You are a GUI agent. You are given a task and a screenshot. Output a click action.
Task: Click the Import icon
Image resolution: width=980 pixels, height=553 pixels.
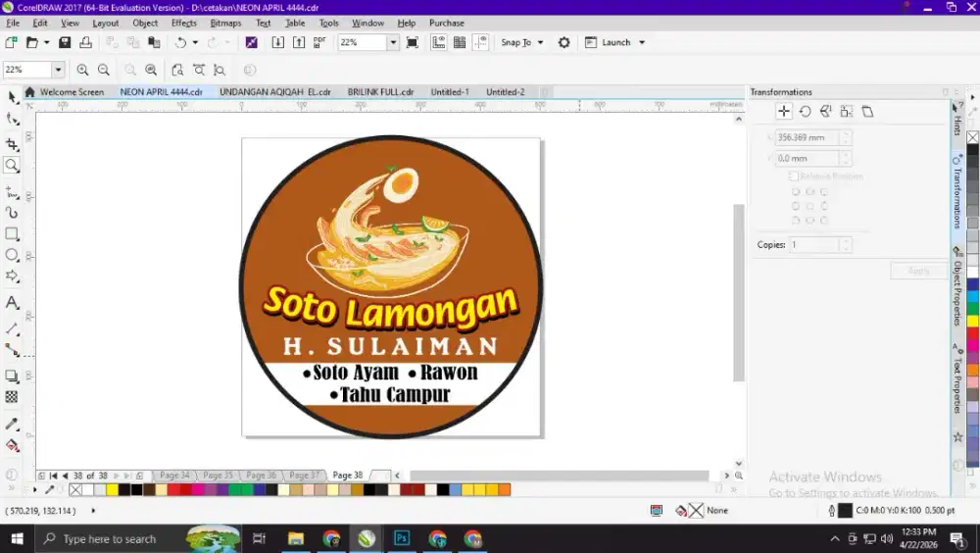[278, 42]
